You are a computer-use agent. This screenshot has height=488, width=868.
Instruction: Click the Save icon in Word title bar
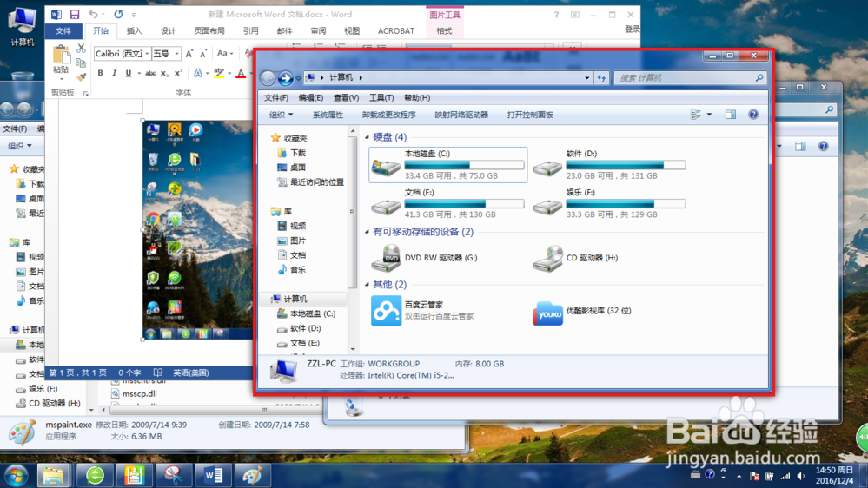pyautogui.click(x=75, y=15)
